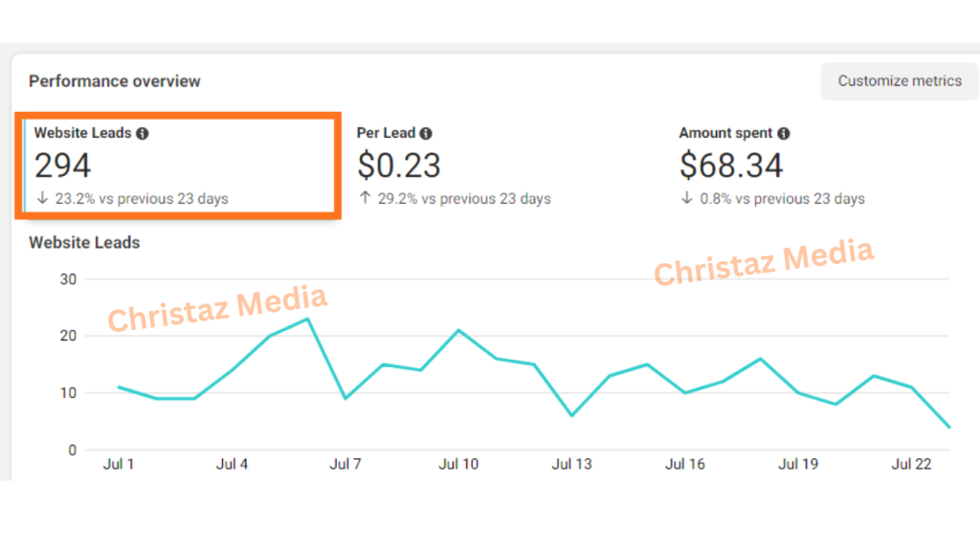Click the Amount spent info icon

point(784,134)
